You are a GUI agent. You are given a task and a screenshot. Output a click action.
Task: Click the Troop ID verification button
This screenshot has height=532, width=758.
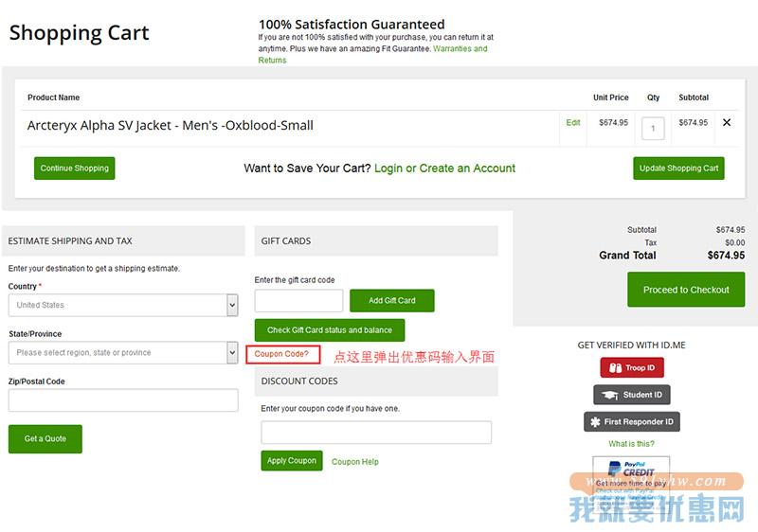coord(632,367)
